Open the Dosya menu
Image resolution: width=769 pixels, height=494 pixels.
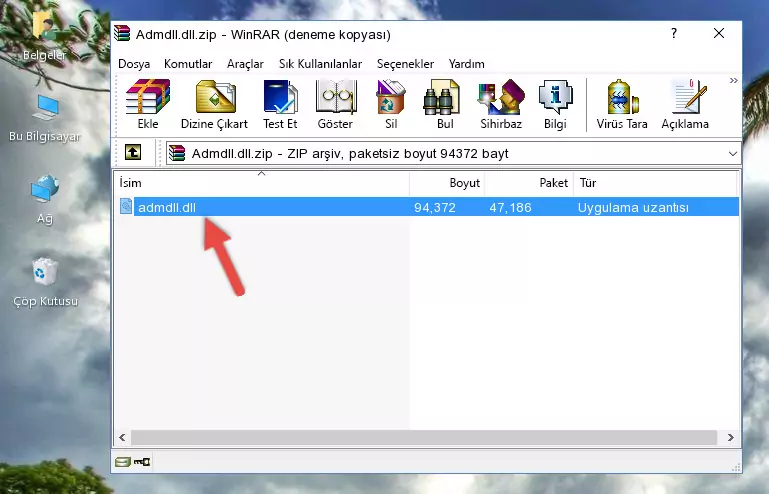click(x=134, y=64)
